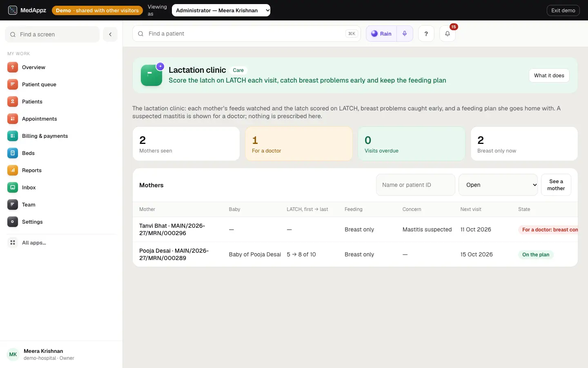Select the Breast only now card

coord(524,144)
